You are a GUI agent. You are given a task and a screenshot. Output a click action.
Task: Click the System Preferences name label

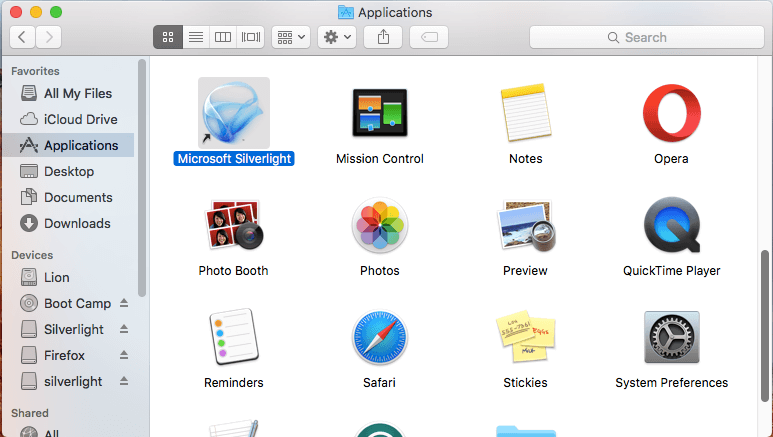click(671, 383)
